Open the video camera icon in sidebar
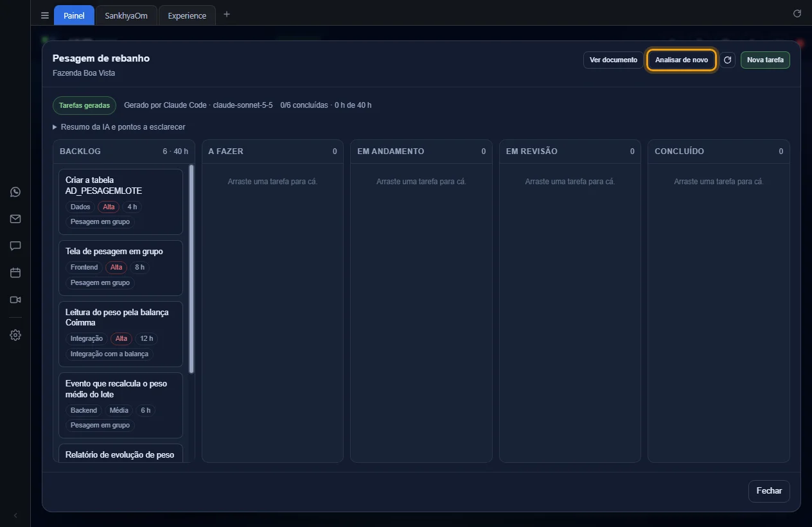The height and width of the screenshot is (527, 812). (x=15, y=300)
